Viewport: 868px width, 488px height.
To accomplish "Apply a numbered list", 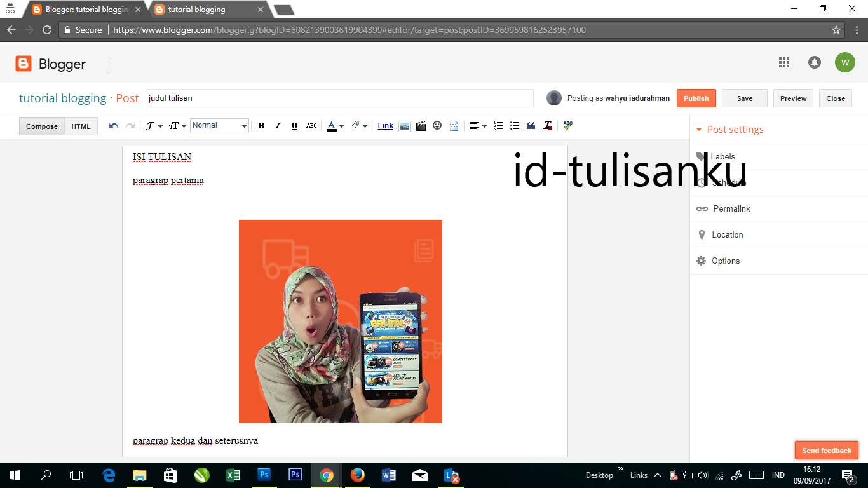I will (x=498, y=125).
